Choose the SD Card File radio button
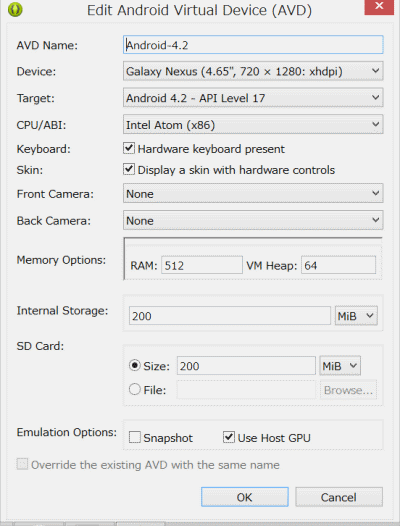400x526 pixels. [x=135, y=389]
